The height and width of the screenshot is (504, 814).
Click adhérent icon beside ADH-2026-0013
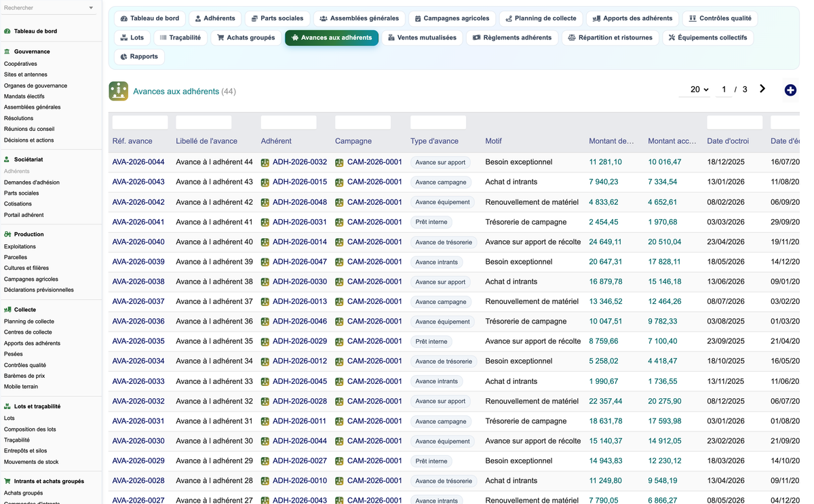click(x=265, y=302)
